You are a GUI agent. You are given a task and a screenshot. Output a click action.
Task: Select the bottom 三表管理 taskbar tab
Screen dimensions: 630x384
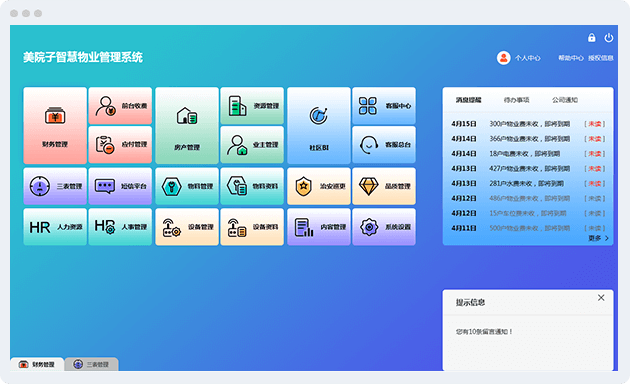click(x=92, y=364)
